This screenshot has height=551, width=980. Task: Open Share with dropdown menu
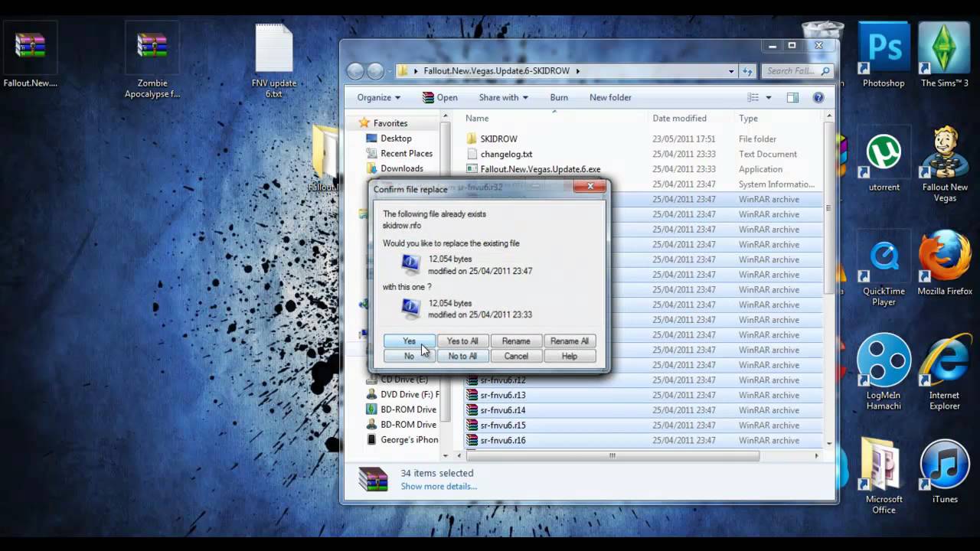click(x=503, y=97)
